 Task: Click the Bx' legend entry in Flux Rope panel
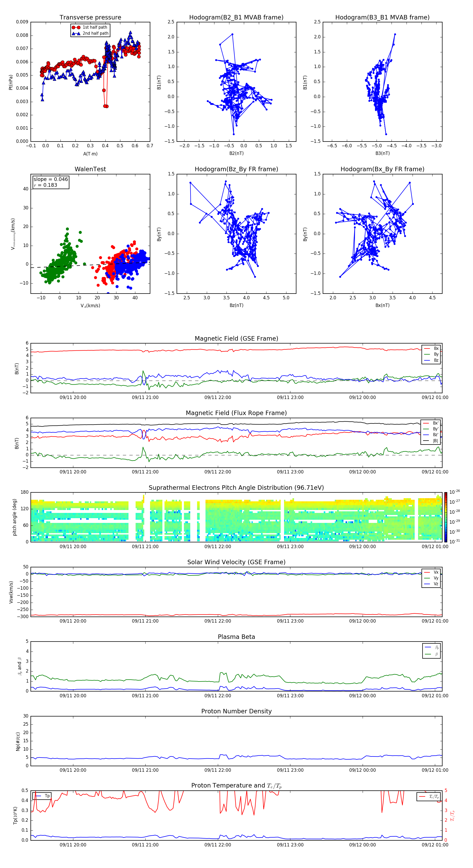point(431,423)
